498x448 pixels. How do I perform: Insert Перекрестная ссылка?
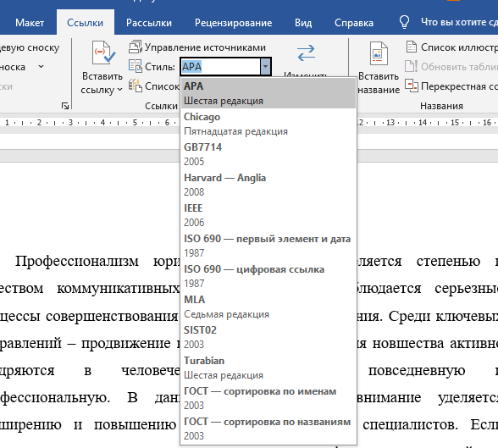[459, 86]
